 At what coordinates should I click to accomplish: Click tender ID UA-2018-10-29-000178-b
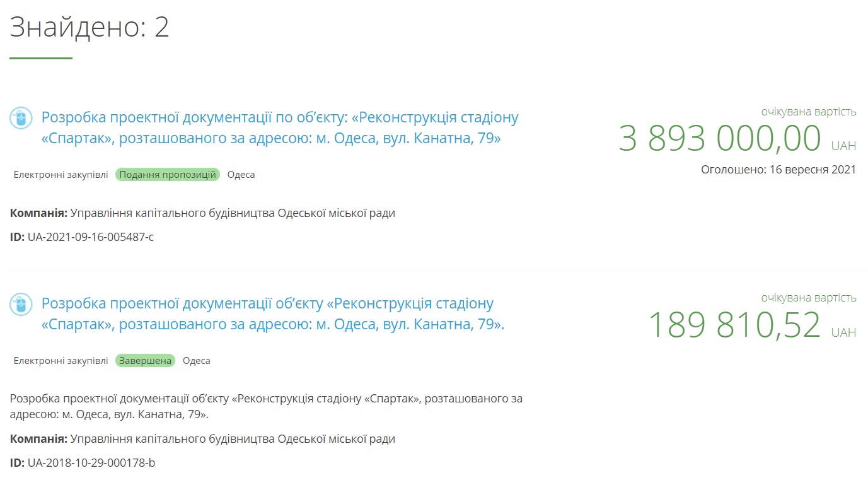tap(91, 463)
